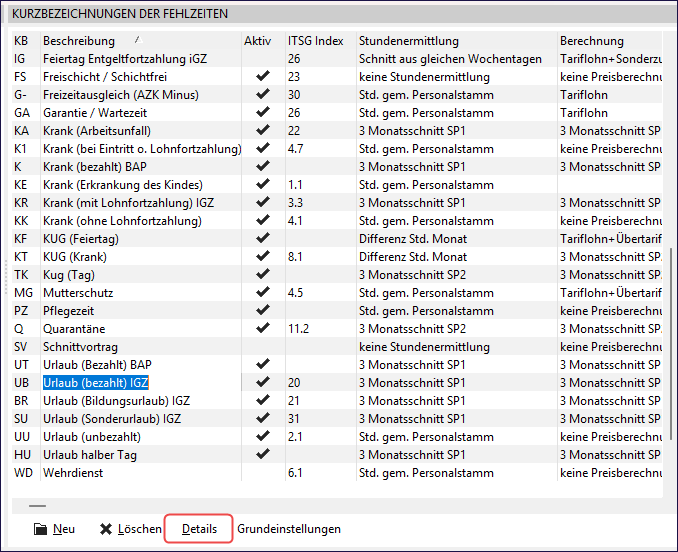Sort by the Stundenermittlung column header
Image resolution: width=678 pixels, height=552 pixels.
[x=409, y=41]
